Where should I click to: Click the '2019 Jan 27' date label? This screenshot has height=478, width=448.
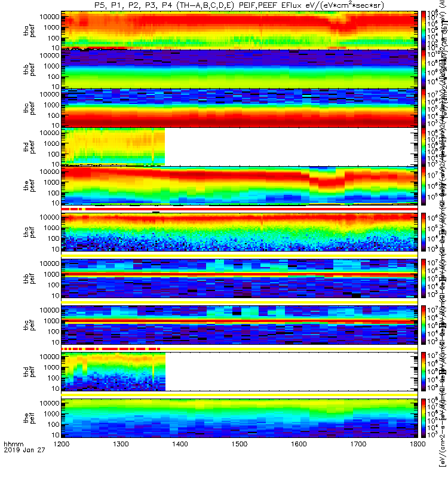point(24,450)
